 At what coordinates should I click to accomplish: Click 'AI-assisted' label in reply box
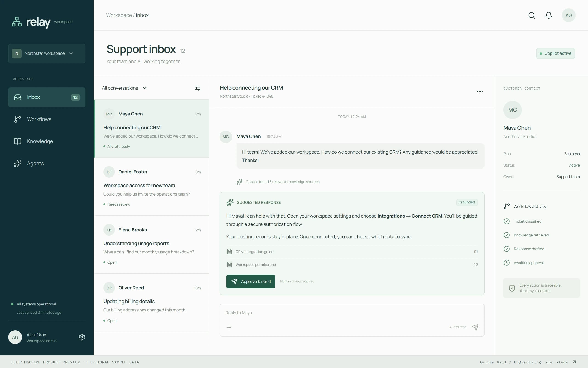458,327
